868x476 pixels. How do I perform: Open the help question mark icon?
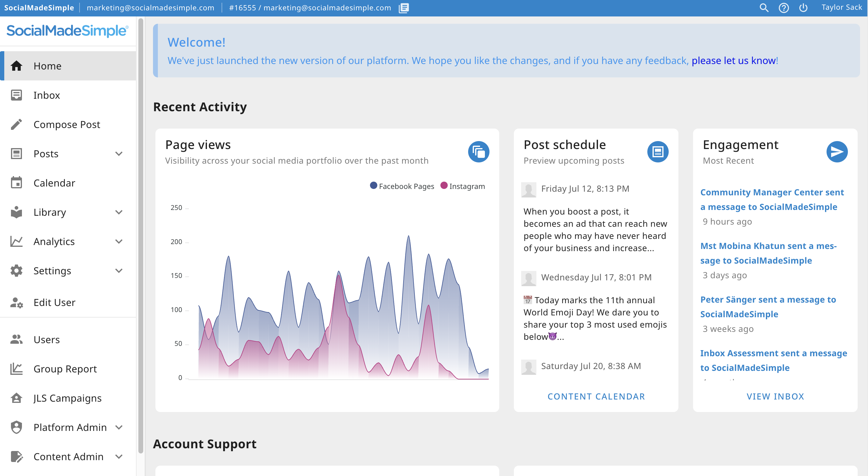click(x=784, y=8)
